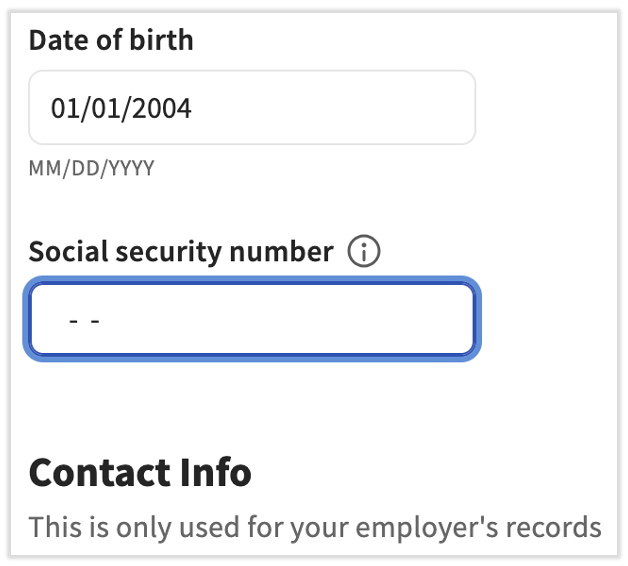Click the Social security number label text
Viewport: 628px width, 566px height.
[180, 253]
